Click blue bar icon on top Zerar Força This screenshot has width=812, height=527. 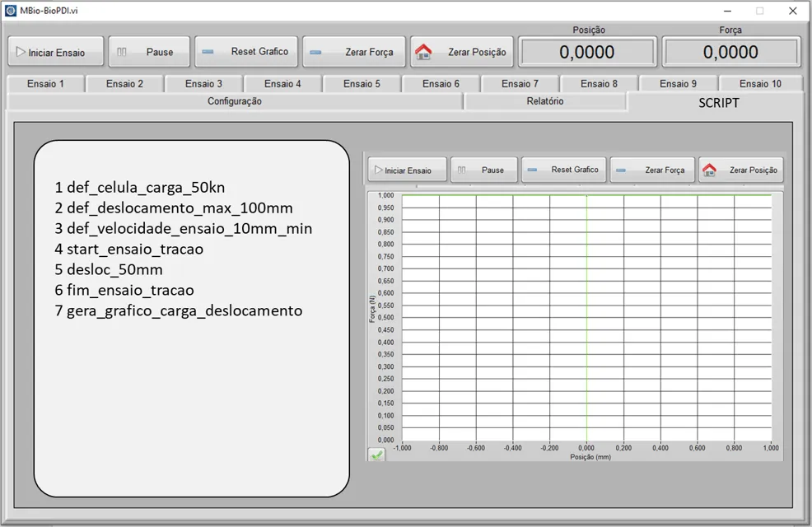pyautogui.click(x=315, y=52)
